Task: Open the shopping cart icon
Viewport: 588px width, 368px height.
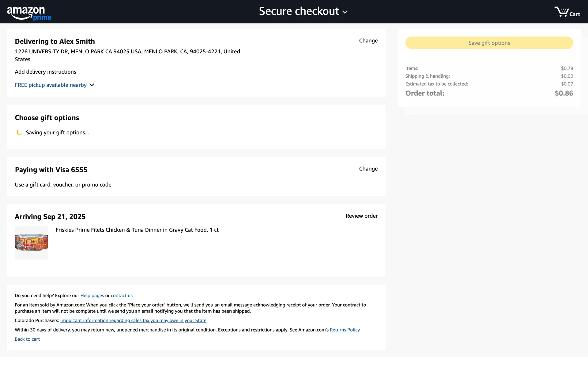Action: click(x=567, y=12)
